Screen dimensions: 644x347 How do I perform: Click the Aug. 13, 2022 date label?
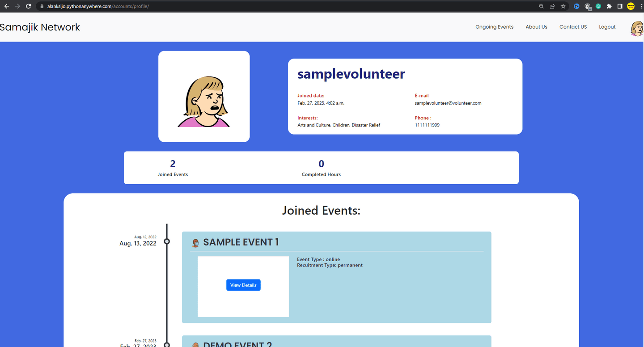coord(138,244)
